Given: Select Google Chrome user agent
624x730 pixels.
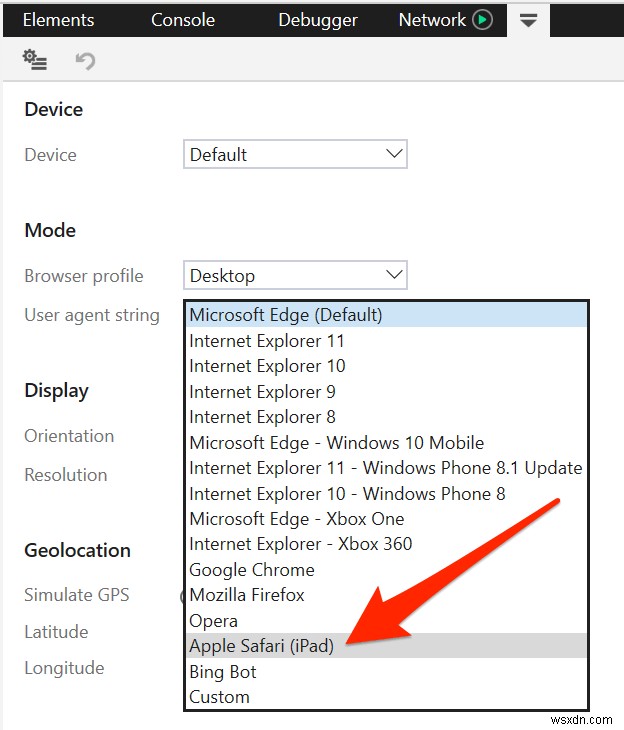Looking at the screenshot, I should (387, 569).
